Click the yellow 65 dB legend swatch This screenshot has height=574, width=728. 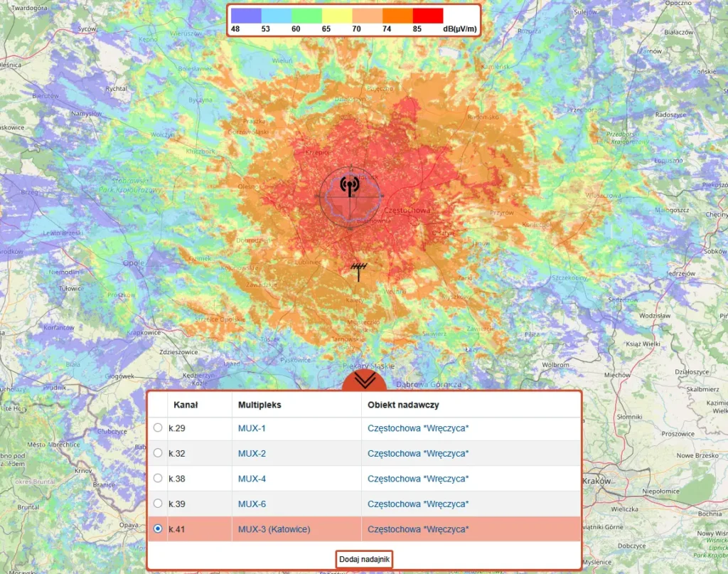(x=337, y=16)
